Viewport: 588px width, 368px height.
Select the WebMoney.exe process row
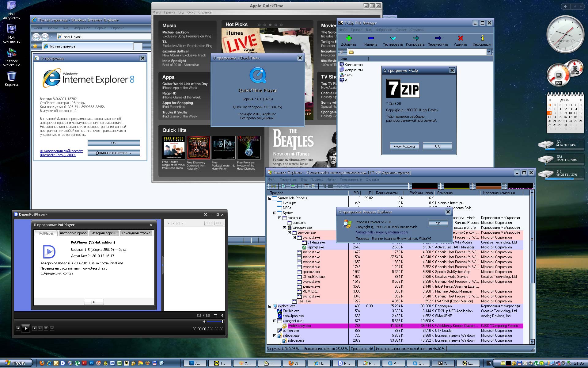395,326
